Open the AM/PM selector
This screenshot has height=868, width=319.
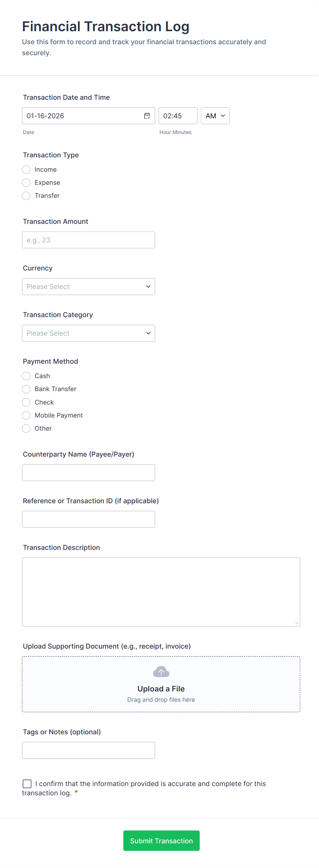(215, 116)
